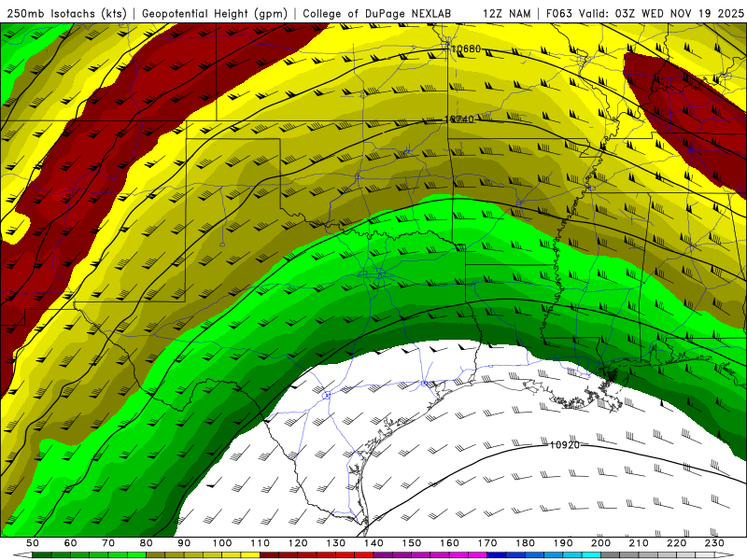The image size is (747, 560).
Task: Click the 220 color scale label
Action: [676, 543]
